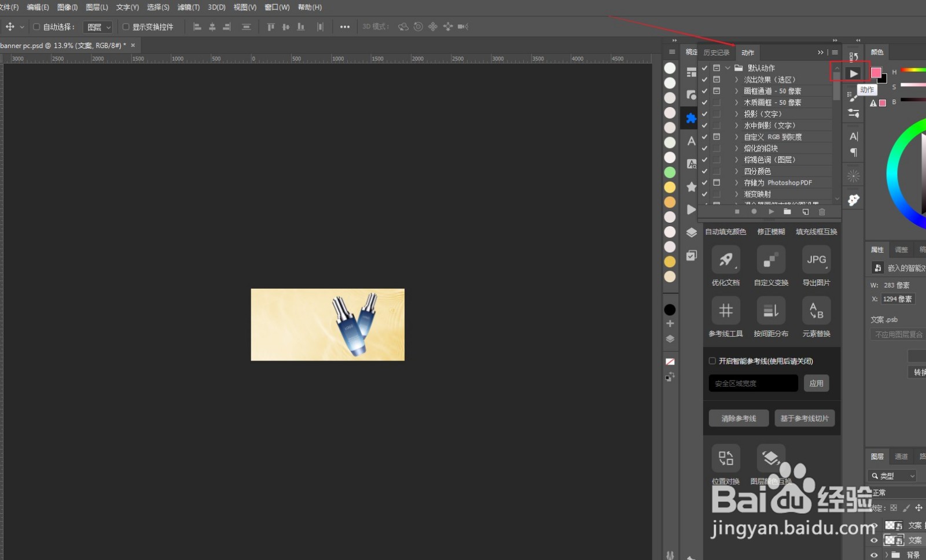Toggle the checkmark for 淡出效果（选区）
This screenshot has width=926, height=560.
[704, 79]
